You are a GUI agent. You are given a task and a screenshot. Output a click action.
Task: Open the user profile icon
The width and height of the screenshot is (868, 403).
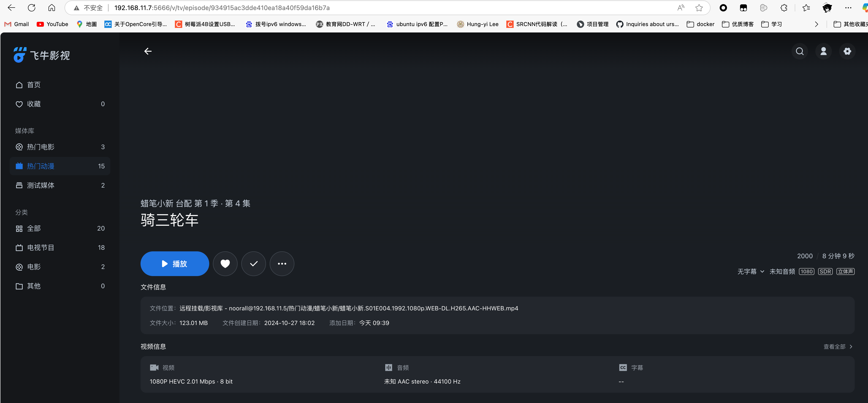[x=824, y=51]
